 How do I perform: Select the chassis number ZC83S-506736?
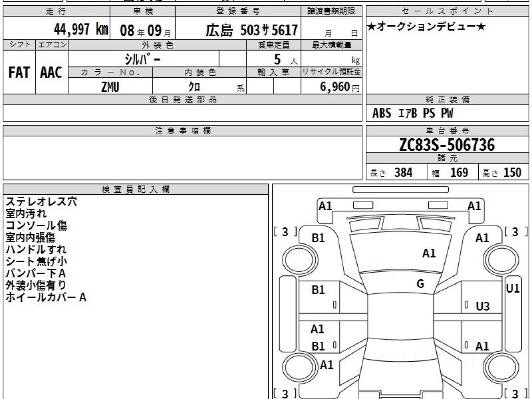coord(447,145)
